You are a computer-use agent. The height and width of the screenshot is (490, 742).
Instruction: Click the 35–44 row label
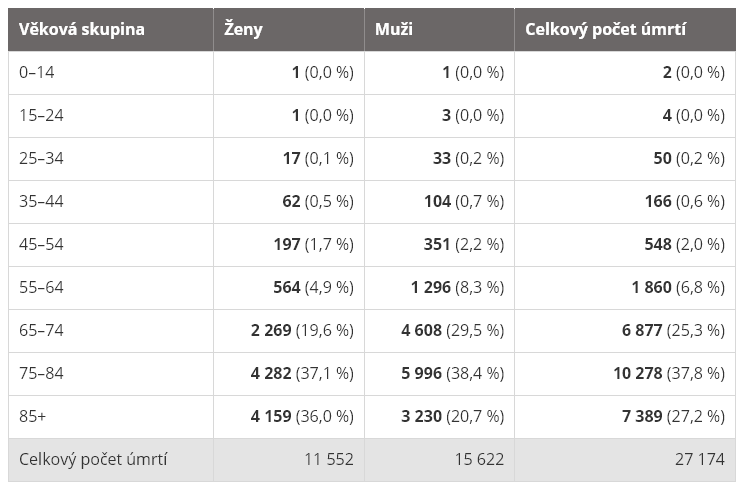coord(42,201)
